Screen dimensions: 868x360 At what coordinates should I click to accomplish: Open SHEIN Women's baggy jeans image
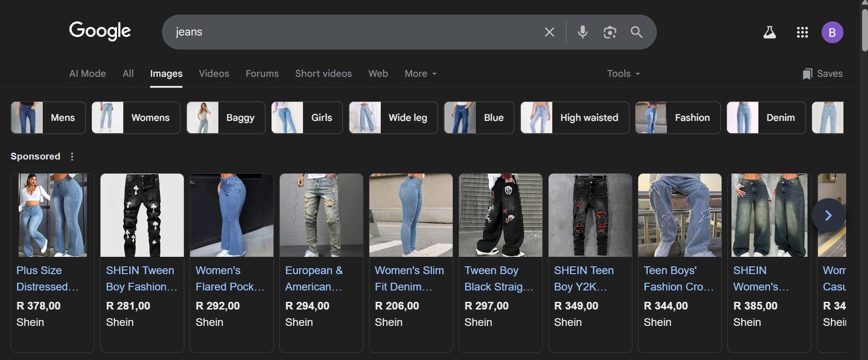(769, 215)
